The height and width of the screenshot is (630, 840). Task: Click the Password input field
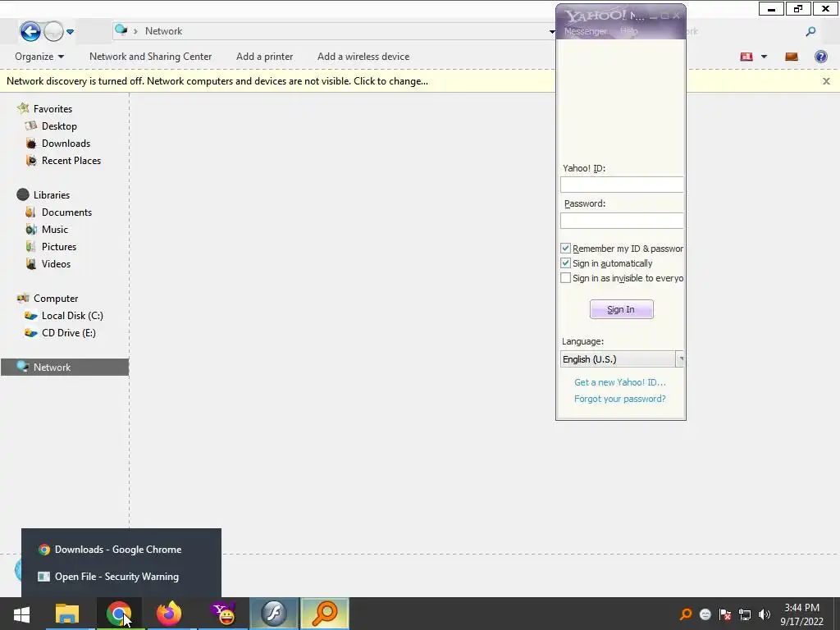622,221
